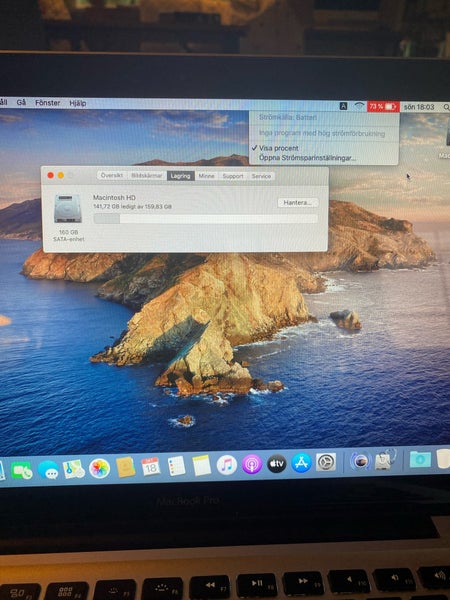Open the 'Gå' menu
Screen dimensions: 450x600
pos(21,103)
